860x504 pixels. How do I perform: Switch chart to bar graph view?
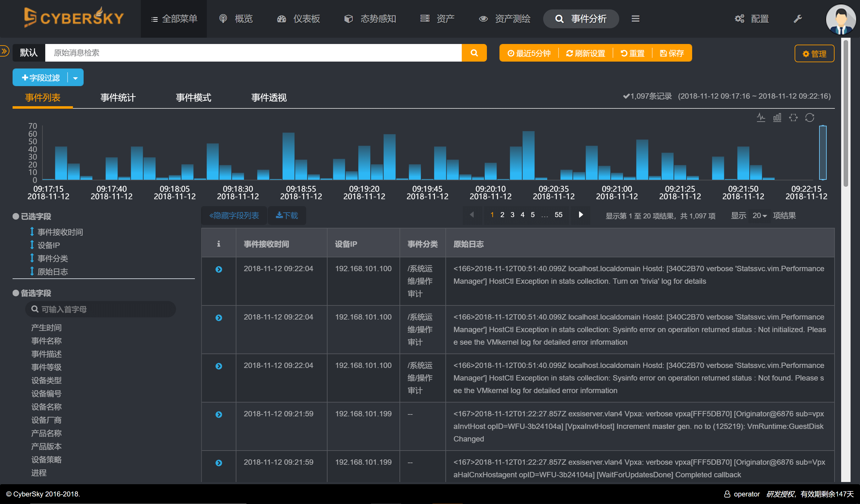(777, 118)
